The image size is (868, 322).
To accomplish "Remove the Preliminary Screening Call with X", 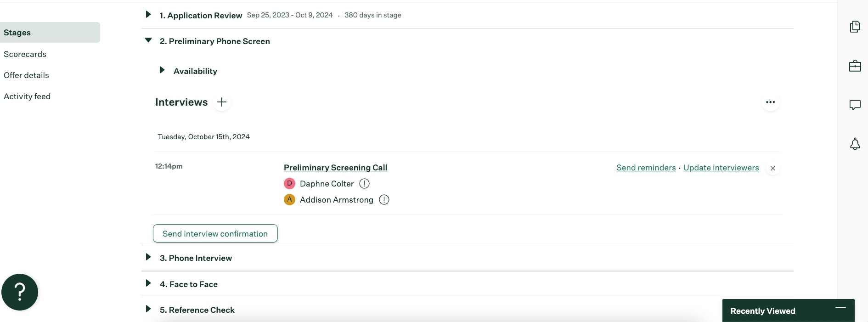I will click(x=773, y=169).
